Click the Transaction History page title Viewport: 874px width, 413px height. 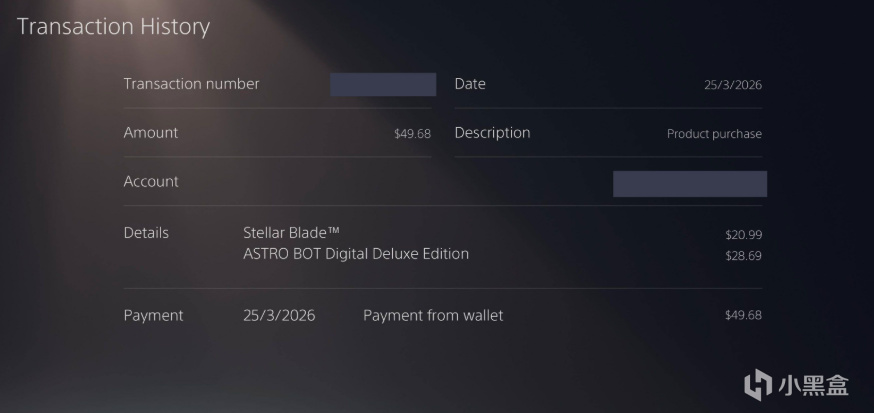coord(113,27)
